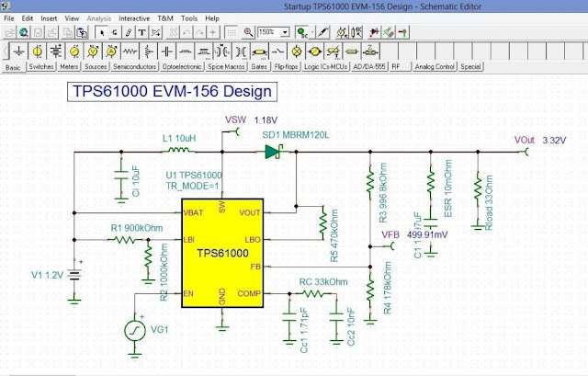Switch to the Semiconductors tab

(135, 67)
